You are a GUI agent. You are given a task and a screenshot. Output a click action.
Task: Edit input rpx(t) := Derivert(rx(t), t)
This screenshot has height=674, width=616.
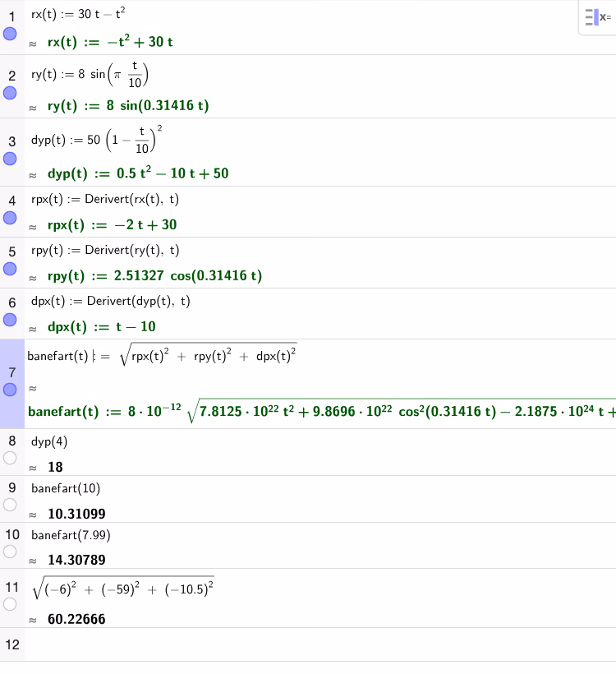pos(105,199)
